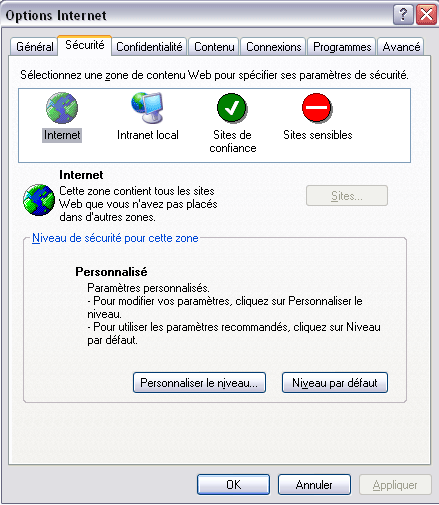Confirm with the OK button
This screenshot has width=439, height=505.
click(233, 485)
